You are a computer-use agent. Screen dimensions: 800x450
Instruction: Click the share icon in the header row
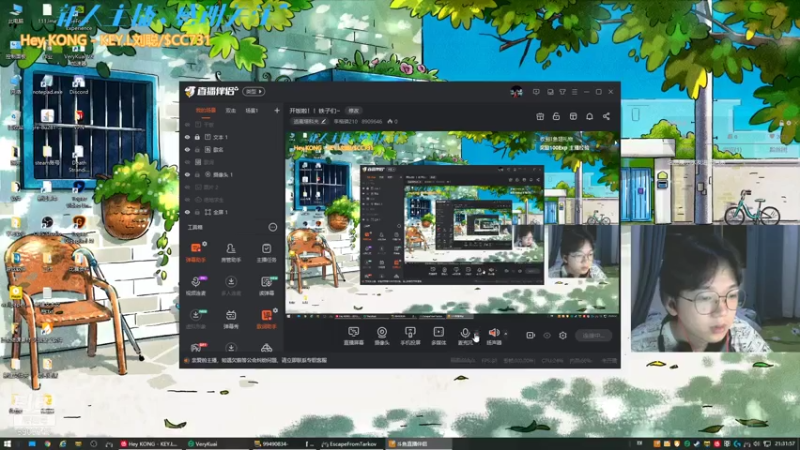606,116
